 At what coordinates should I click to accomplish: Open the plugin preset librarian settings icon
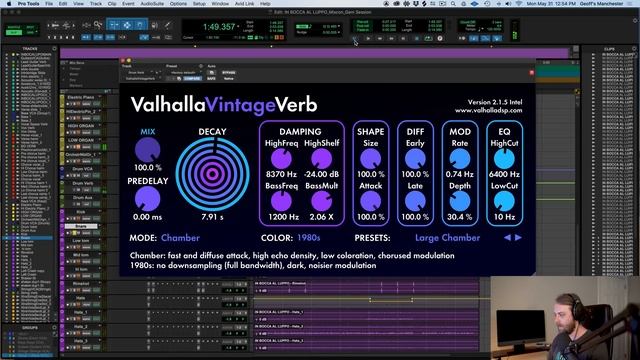pyautogui.click(x=201, y=66)
